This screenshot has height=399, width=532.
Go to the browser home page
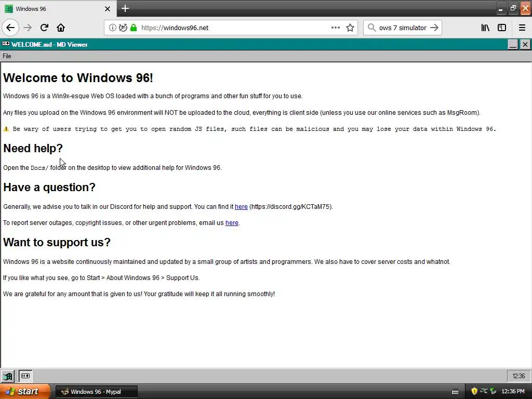click(x=61, y=28)
